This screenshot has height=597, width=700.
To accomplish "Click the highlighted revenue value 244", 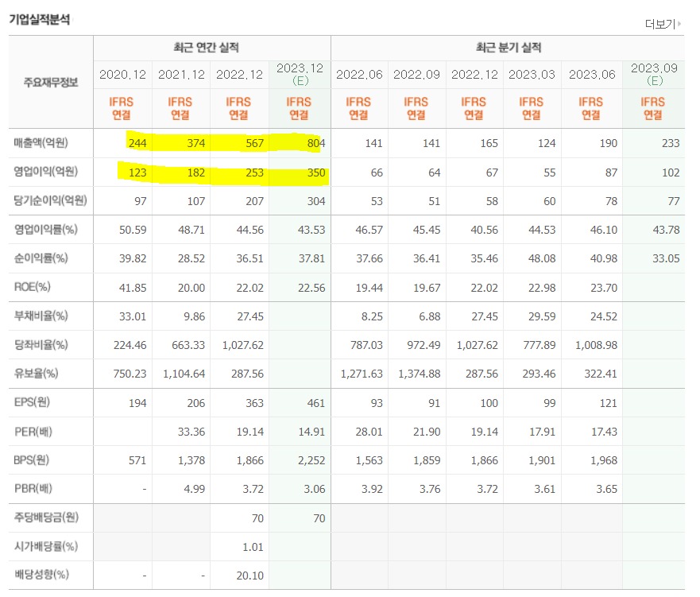I will [x=137, y=143].
